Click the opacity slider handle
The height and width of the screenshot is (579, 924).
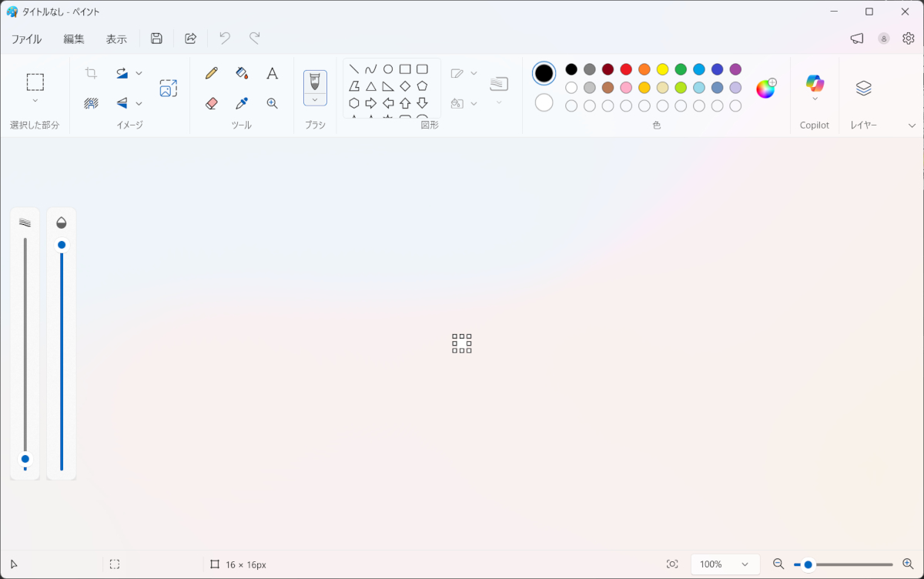click(x=62, y=245)
